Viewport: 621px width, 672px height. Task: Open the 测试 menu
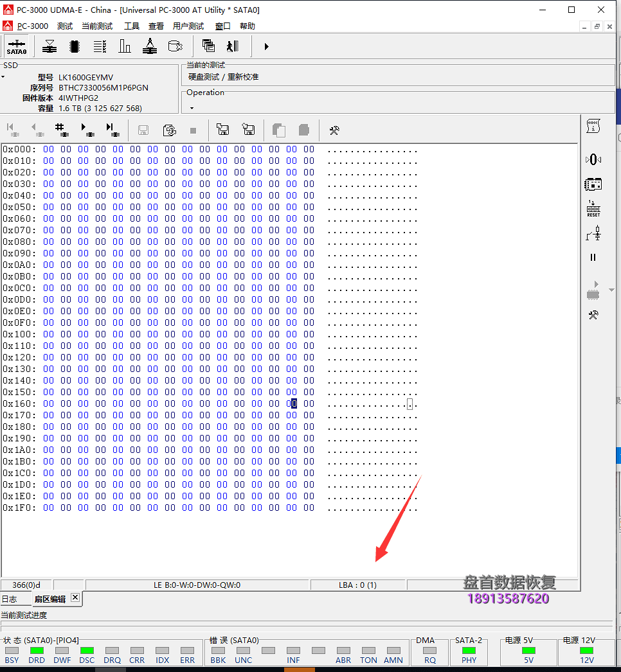point(65,26)
